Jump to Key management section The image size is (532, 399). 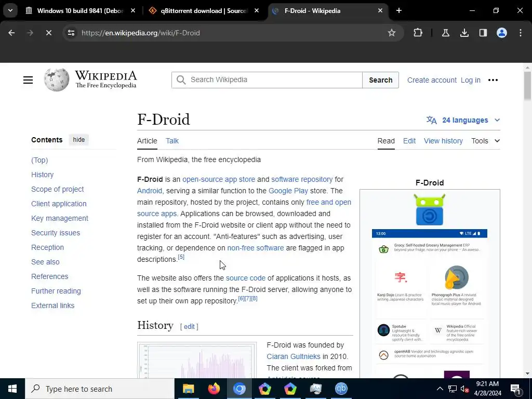pos(60,219)
